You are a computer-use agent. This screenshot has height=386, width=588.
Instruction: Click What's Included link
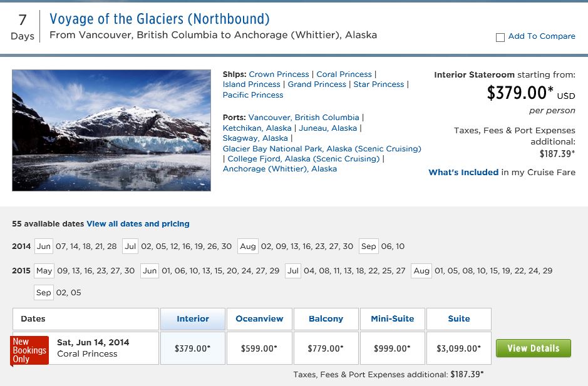[463, 173]
